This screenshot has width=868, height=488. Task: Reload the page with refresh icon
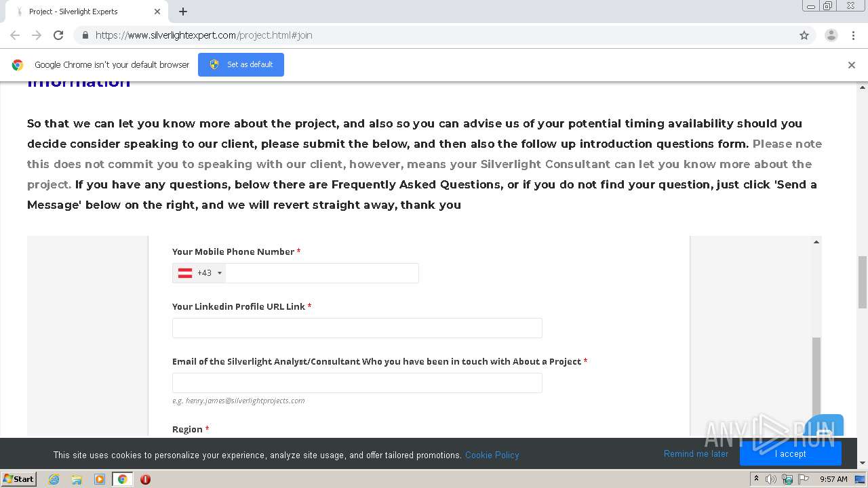coord(58,35)
